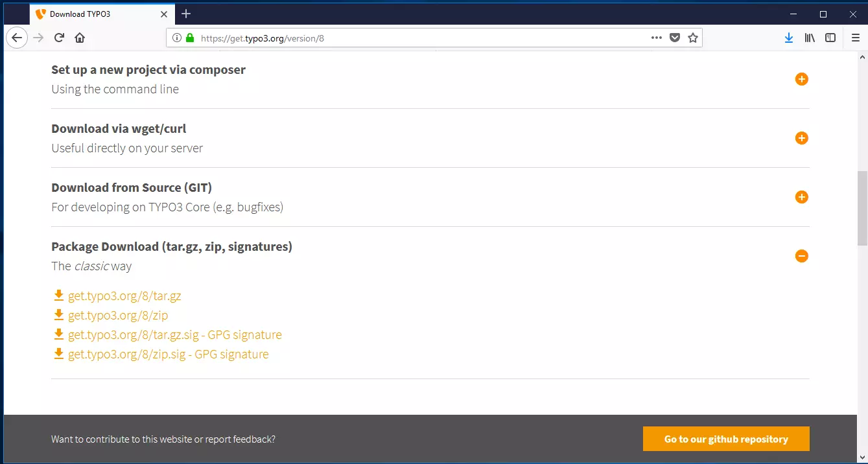
Task: Click download icon beside the zip link
Action: click(58, 315)
